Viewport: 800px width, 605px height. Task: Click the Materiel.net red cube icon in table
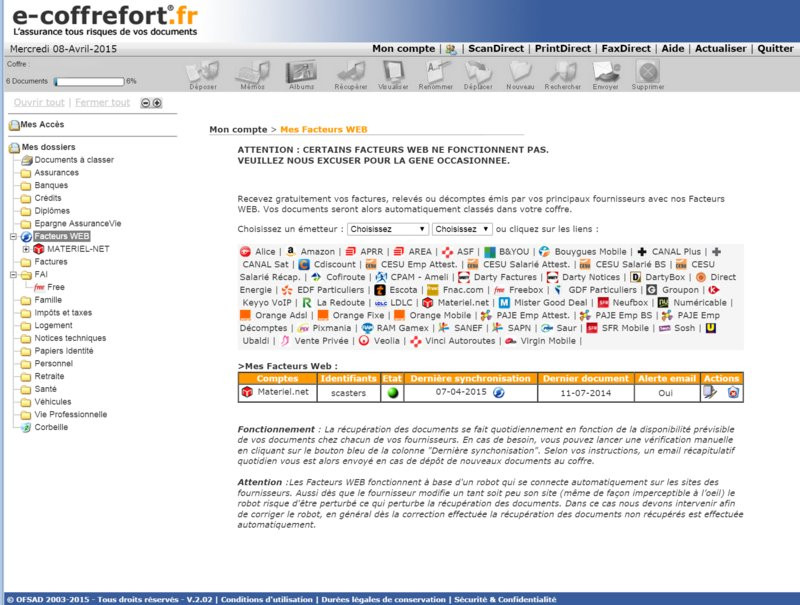click(247, 392)
